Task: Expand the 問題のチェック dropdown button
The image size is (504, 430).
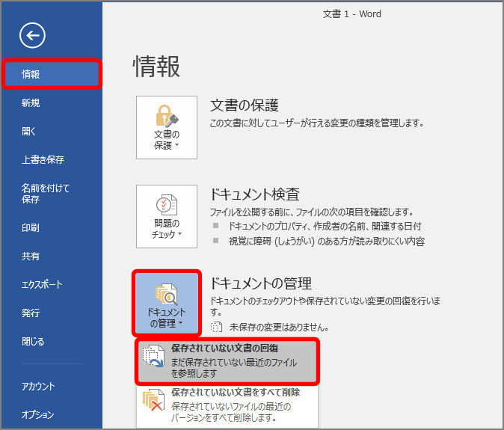Action: 167,216
